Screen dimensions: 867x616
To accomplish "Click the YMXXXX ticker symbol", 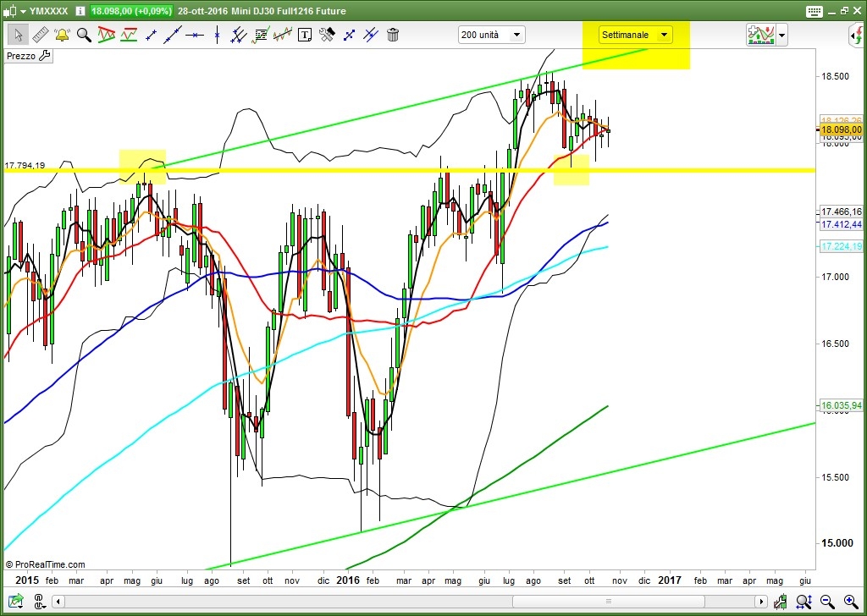I will click(x=48, y=10).
